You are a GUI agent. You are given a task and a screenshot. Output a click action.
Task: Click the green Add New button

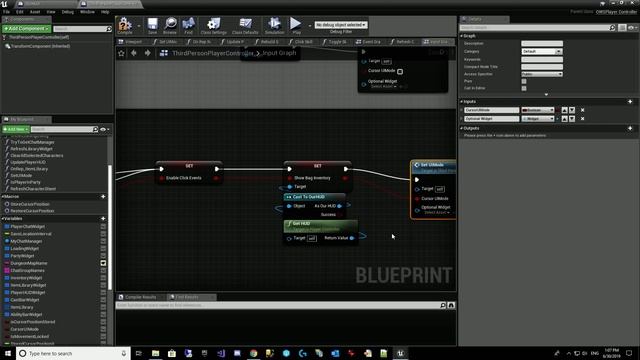point(16,129)
